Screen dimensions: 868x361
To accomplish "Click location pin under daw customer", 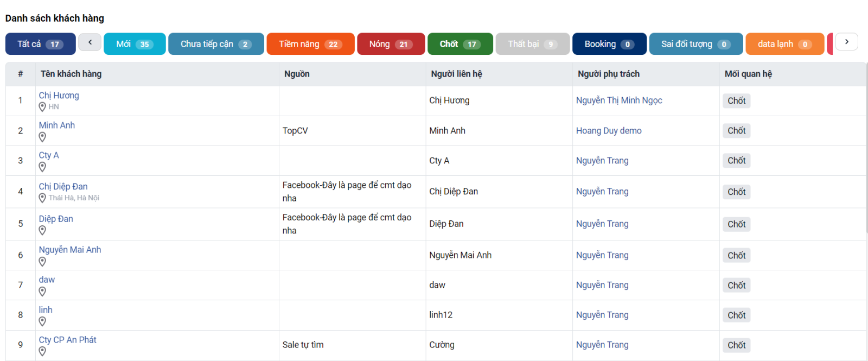I will point(42,292).
